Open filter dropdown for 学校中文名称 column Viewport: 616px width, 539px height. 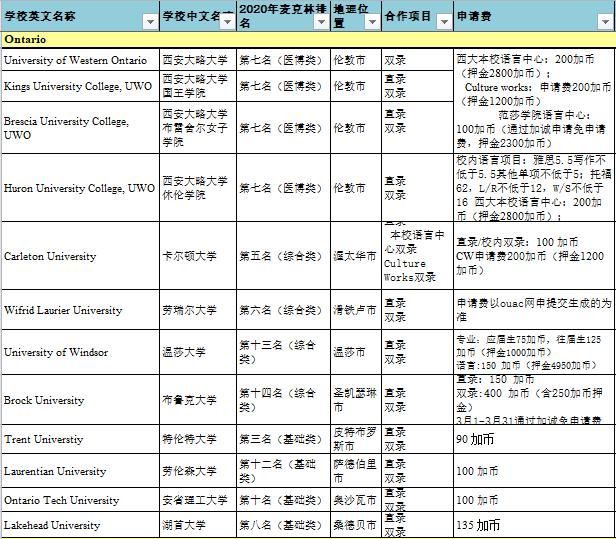228,19
